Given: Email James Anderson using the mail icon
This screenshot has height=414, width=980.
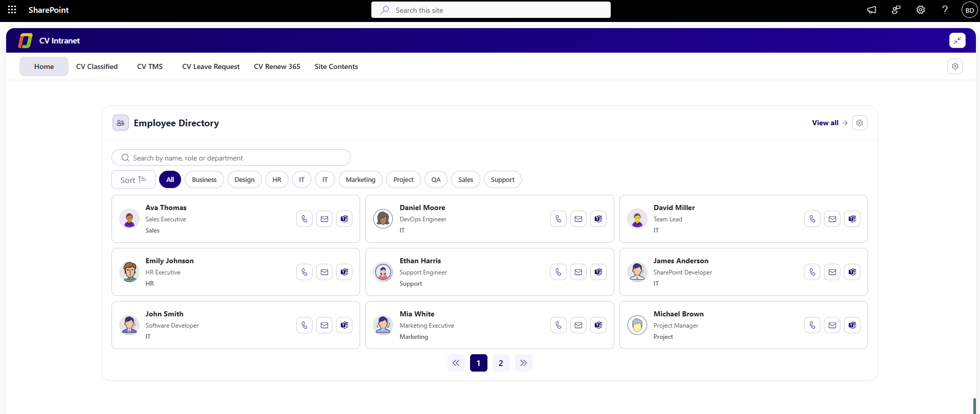Looking at the screenshot, I should 832,272.
